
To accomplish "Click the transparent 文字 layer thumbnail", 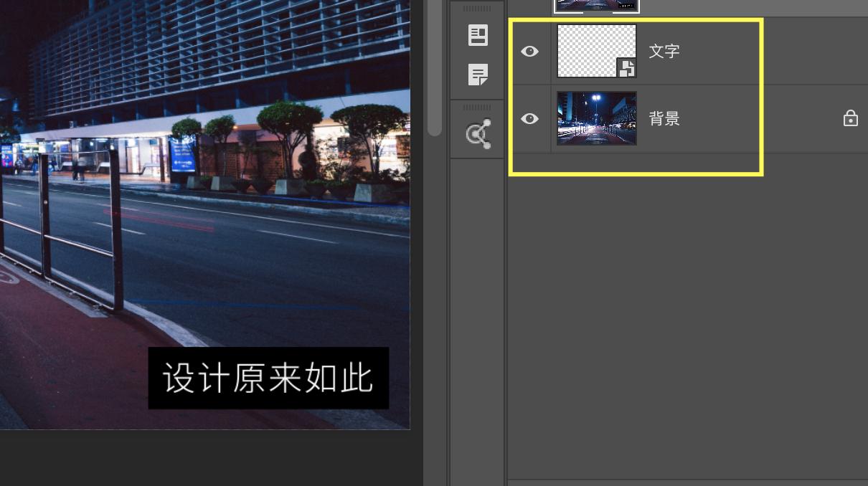I will pos(596,51).
